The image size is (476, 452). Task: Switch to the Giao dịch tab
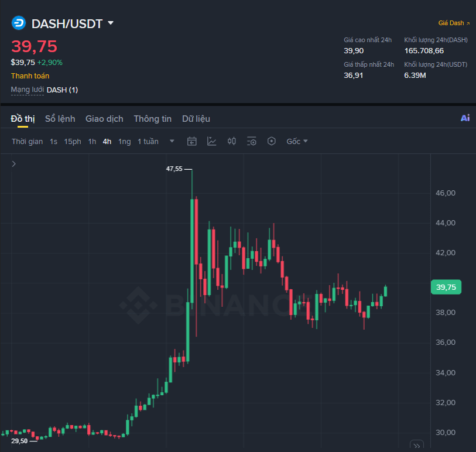click(104, 119)
